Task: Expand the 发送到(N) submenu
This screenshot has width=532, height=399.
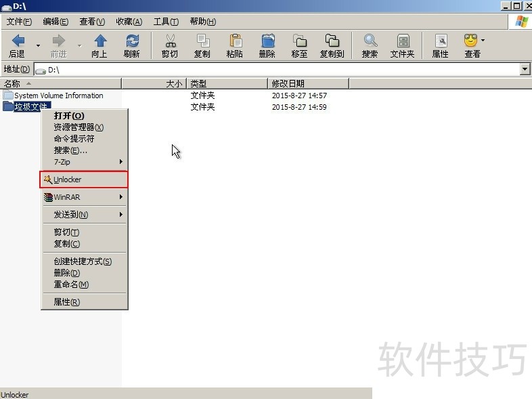Action: (84, 215)
